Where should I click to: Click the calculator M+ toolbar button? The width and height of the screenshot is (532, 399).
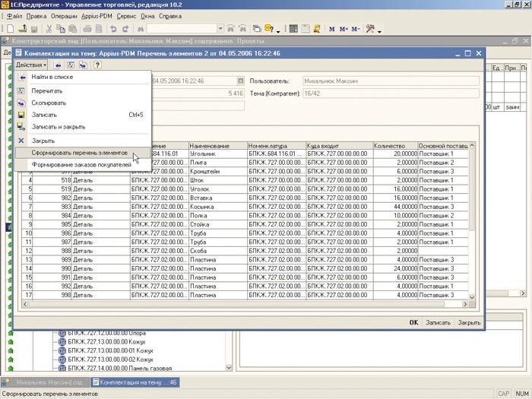click(x=344, y=29)
